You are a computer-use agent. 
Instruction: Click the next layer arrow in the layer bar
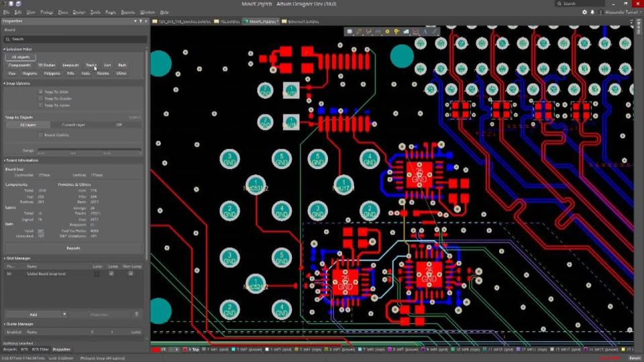(x=177, y=350)
